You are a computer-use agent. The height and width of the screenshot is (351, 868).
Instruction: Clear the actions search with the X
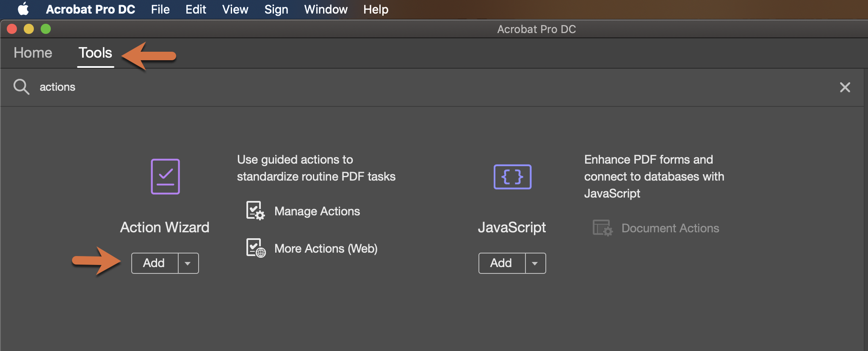coord(845,87)
